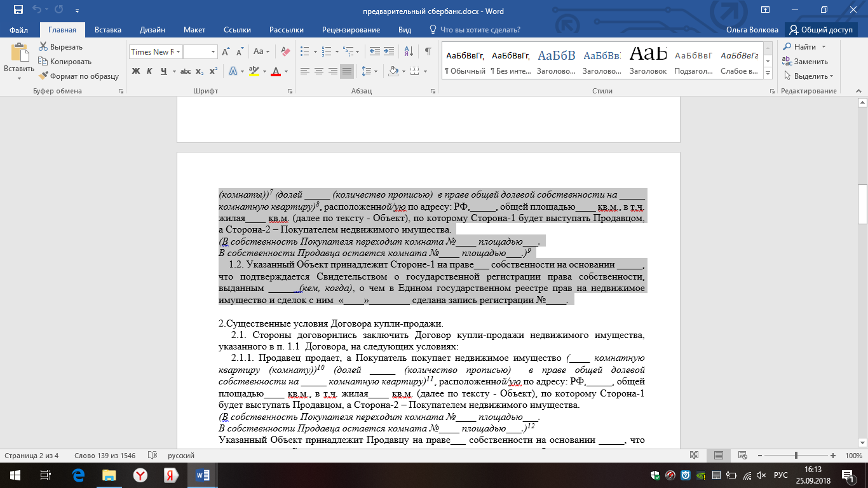Click the Общий доступ button
This screenshot has width=868, height=488.
click(821, 30)
